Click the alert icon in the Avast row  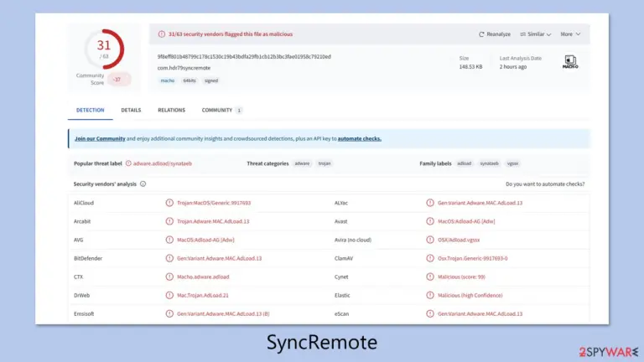430,221
